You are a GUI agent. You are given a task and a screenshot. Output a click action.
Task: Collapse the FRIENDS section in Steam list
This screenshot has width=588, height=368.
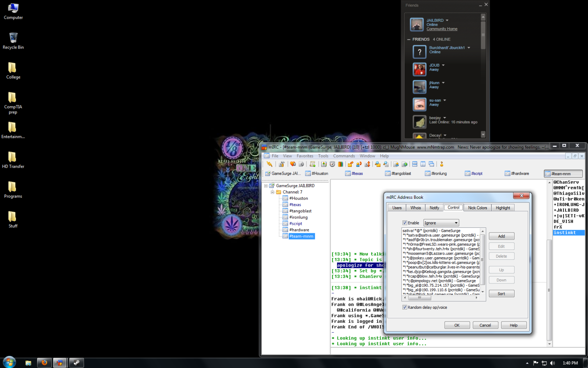click(x=409, y=39)
